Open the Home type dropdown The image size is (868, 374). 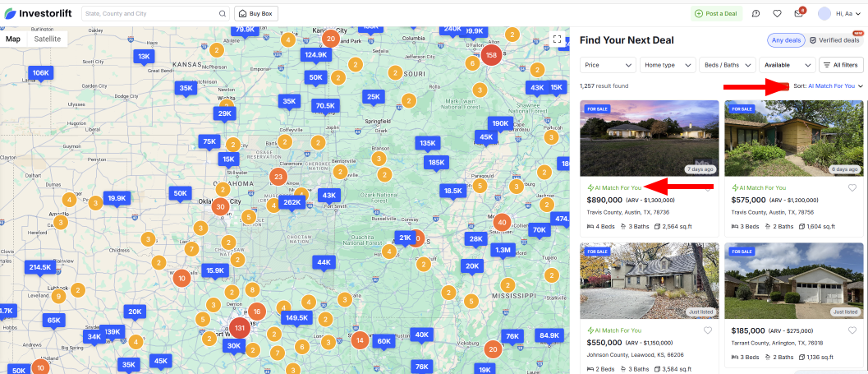[668, 65]
